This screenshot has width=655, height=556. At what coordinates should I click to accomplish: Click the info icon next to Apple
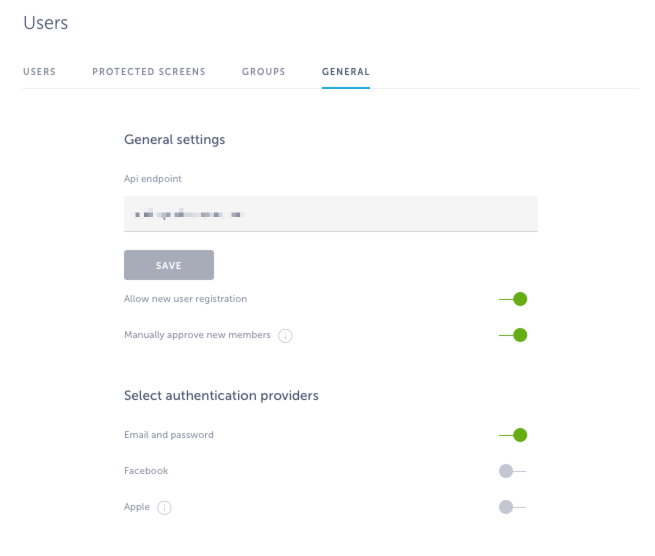[164, 508]
